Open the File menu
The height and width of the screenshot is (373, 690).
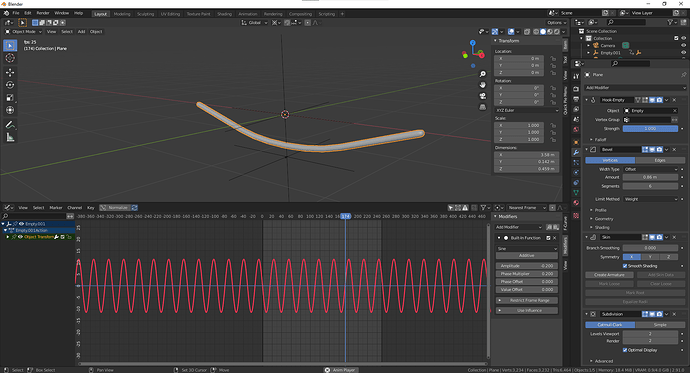[16, 13]
